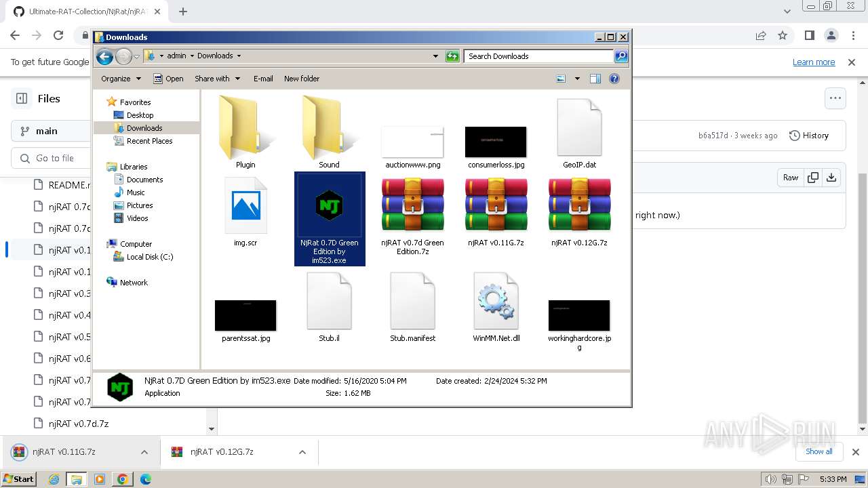The image size is (868, 488).
Task: Open the GitHub more options button
Action: pyautogui.click(x=835, y=98)
